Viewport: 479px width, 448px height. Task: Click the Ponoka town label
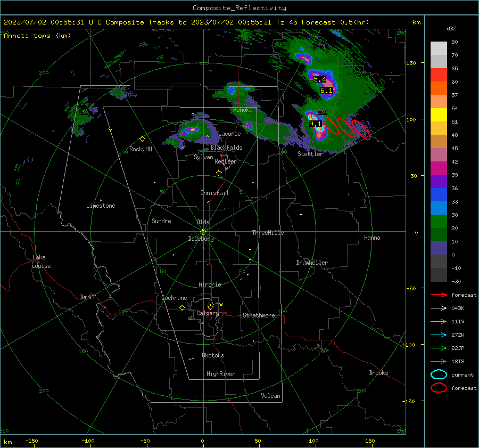click(x=243, y=110)
